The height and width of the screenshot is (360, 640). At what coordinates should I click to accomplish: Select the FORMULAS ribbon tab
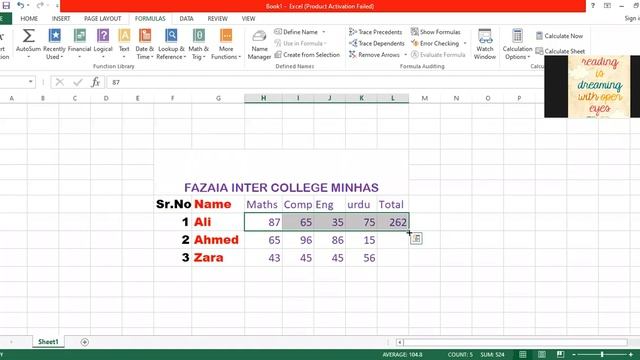point(150,18)
